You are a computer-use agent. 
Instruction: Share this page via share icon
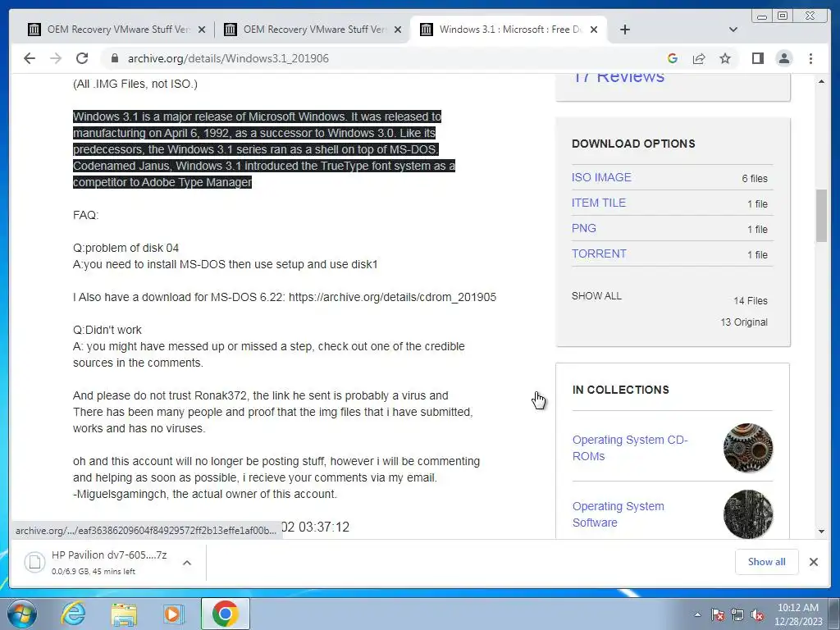pyautogui.click(x=699, y=58)
